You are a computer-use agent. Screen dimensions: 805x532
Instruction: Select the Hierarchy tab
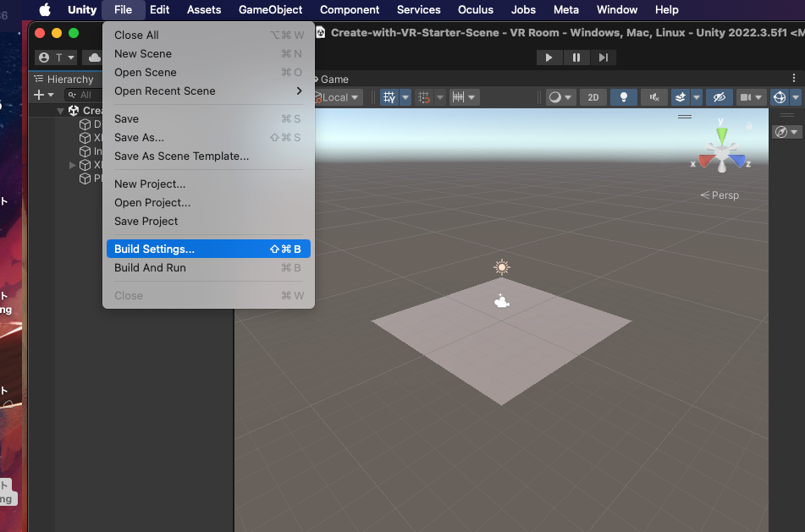tap(64, 79)
